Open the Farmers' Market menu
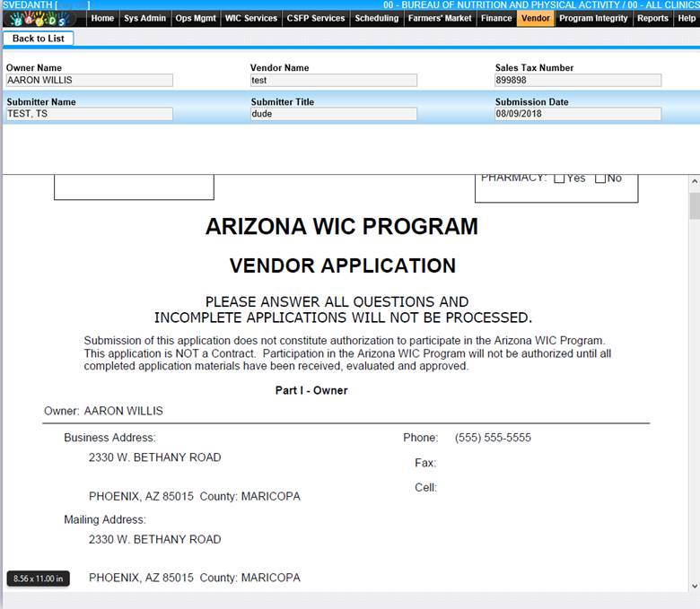 [440, 18]
